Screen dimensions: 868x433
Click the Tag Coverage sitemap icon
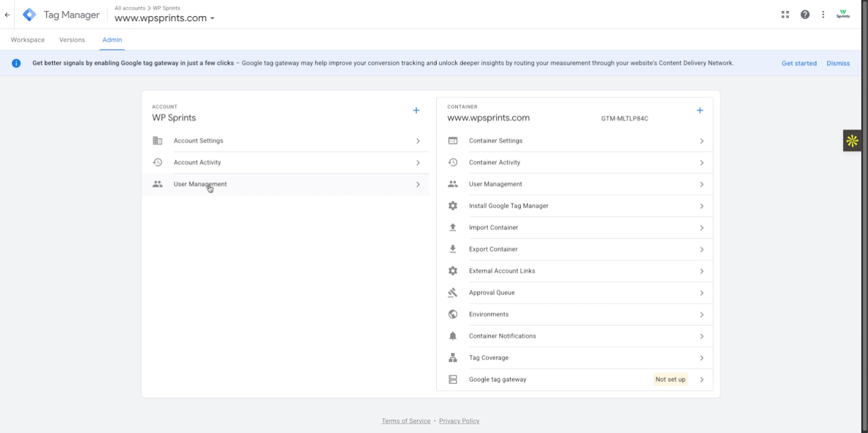pos(452,358)
